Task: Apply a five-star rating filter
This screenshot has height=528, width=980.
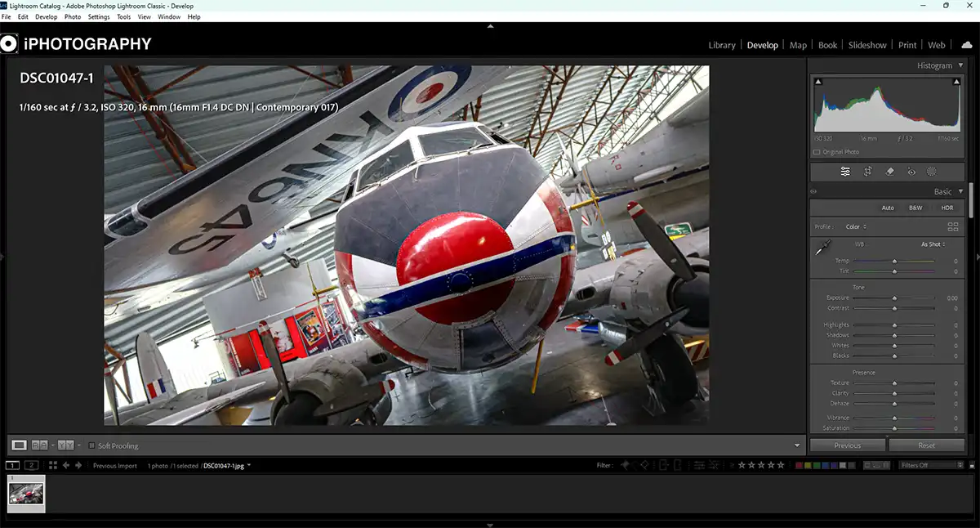Action: 780,464
